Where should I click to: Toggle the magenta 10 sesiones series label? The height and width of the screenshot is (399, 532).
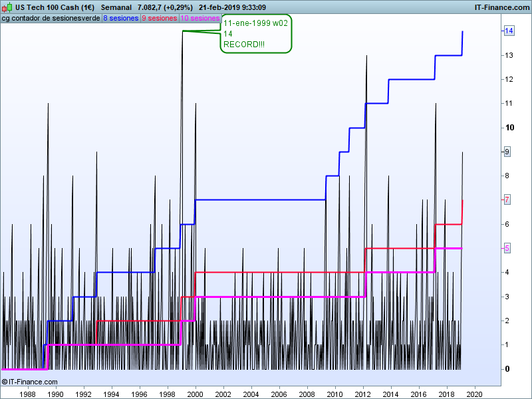click(x=199, y=19)
